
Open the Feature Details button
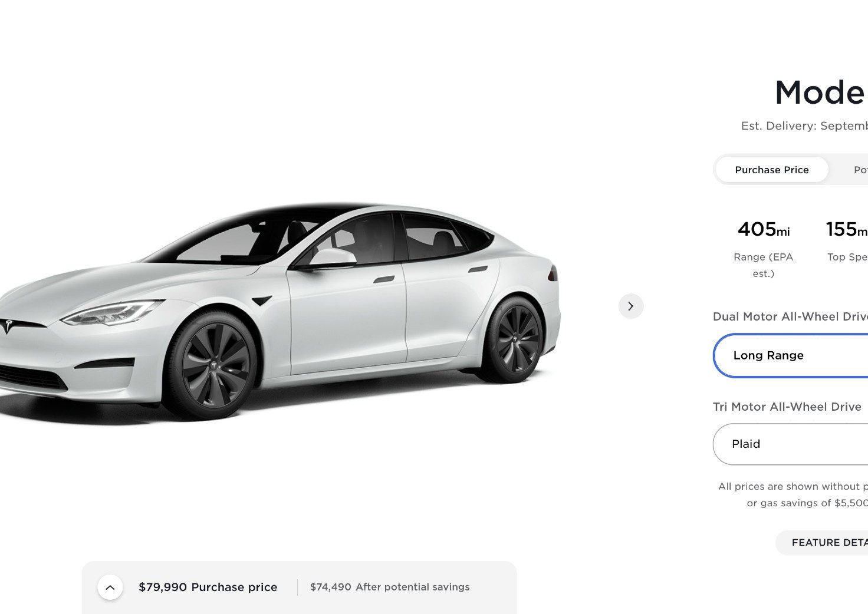(822, 542)
